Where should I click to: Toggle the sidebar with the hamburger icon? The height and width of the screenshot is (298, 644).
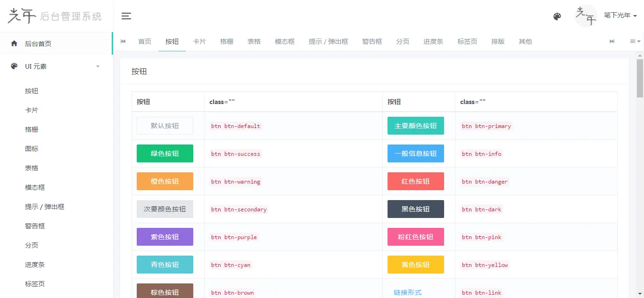coord(126,16)
